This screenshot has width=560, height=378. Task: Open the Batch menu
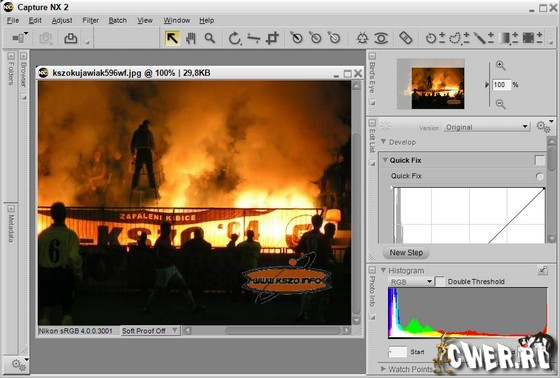pos(118,20)
